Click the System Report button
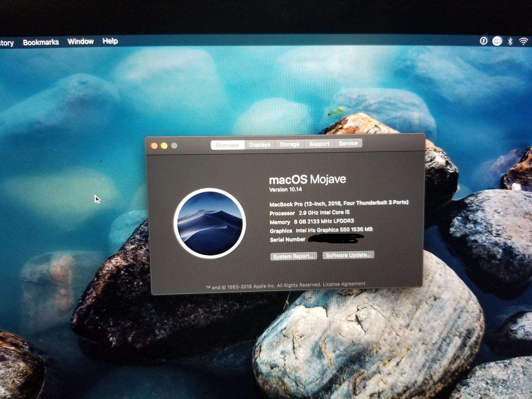The height and width of the screenshot is (399, 532). (293, 256)
